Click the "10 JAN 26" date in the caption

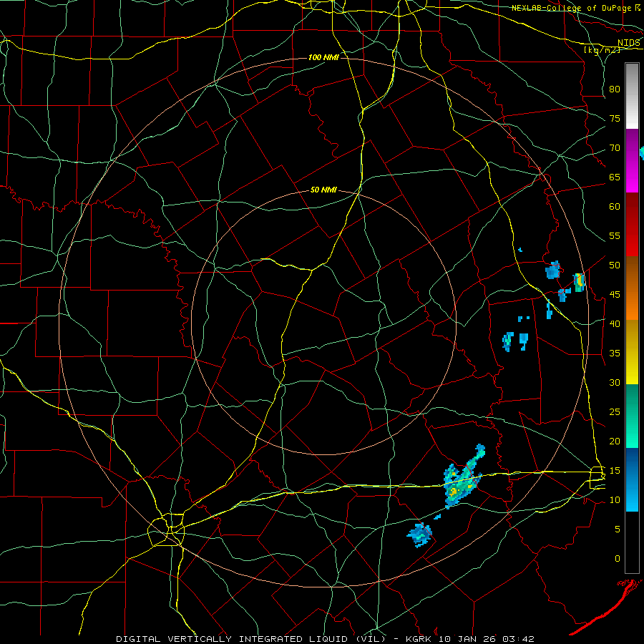[x=467, y=639]
